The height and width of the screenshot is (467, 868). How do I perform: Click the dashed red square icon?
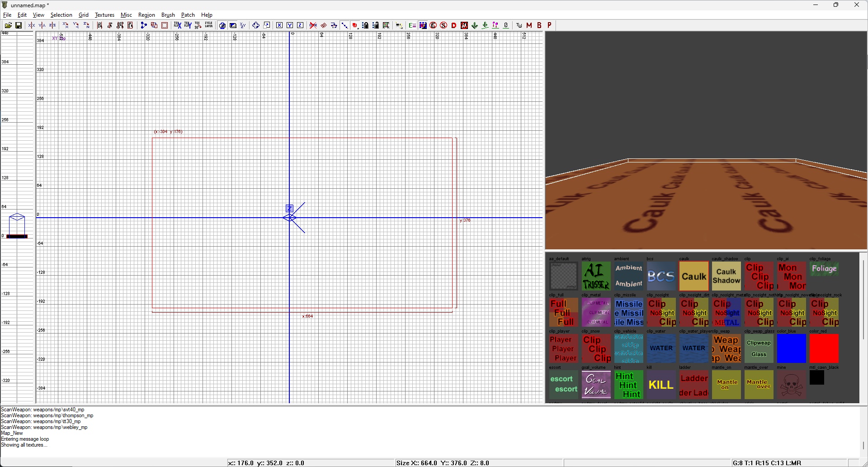point(165,26)
